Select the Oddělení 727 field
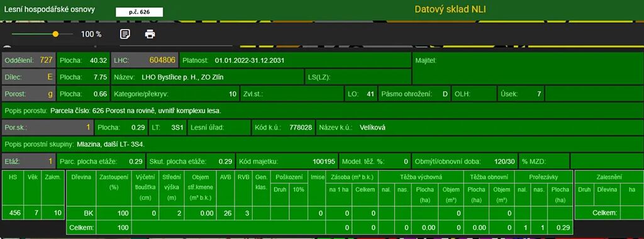Viewport: 644px width, 239px height. [28, 60]
